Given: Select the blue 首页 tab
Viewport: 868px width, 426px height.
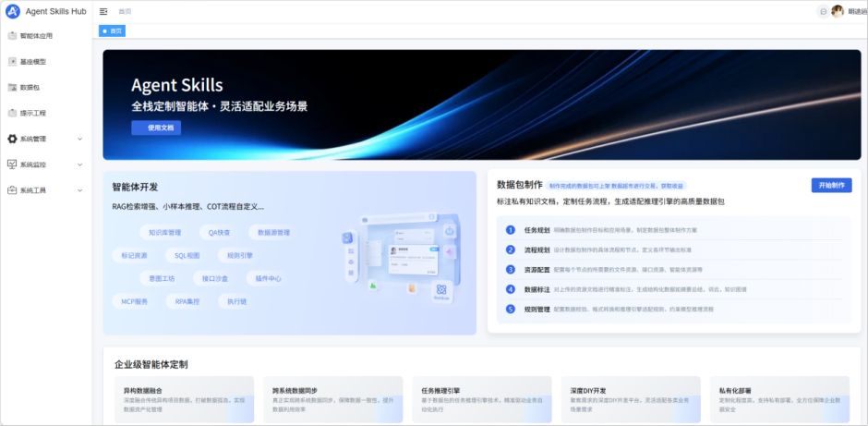Looking at the screenshot, I should pos(113,31).
